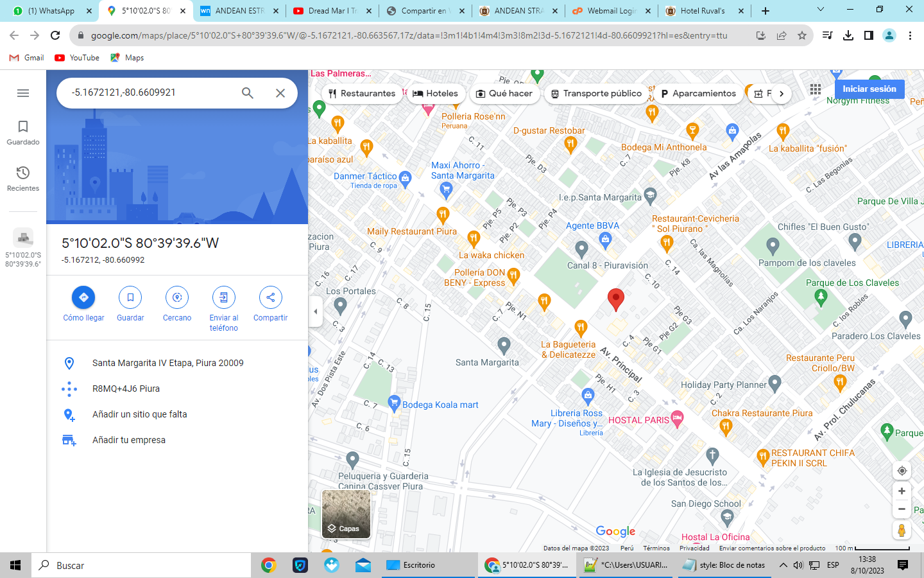The width and height of the screenshot is (924, 578).
Task: Click the Cómo llegar directions icon
Action: click(x=83, y=297)
